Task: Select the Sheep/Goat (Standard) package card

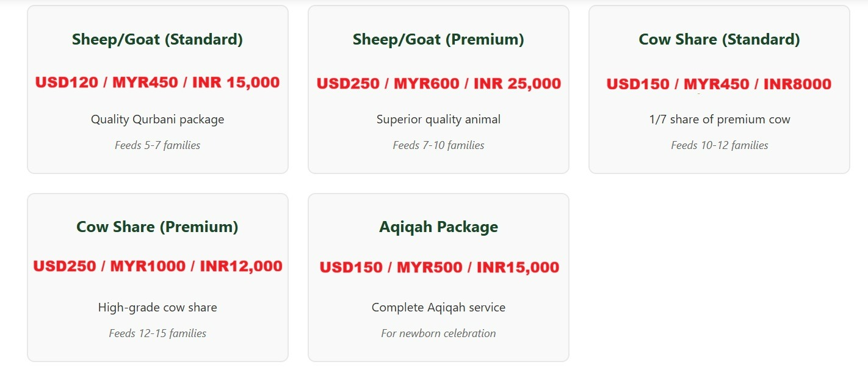Action: 157,90
